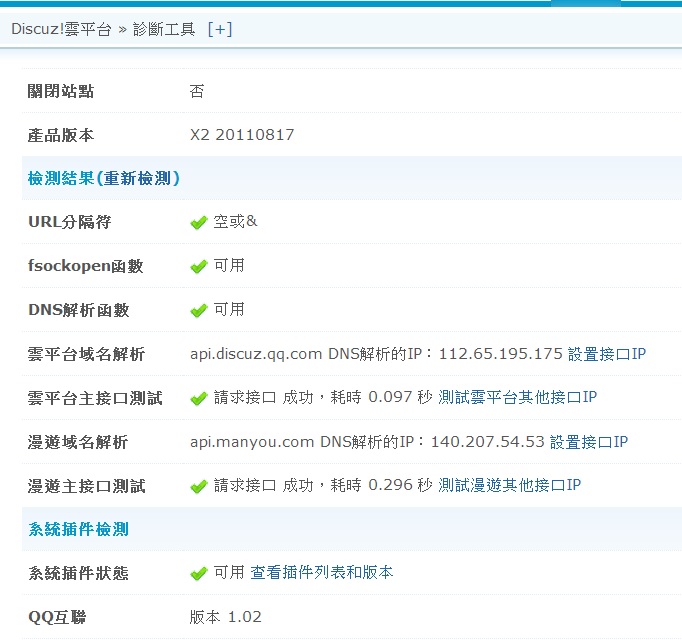The height and width of the screenshot is (644, 682).
Task: Select the 漫遊主接口測試 label
Action: (x=86, y=486)
